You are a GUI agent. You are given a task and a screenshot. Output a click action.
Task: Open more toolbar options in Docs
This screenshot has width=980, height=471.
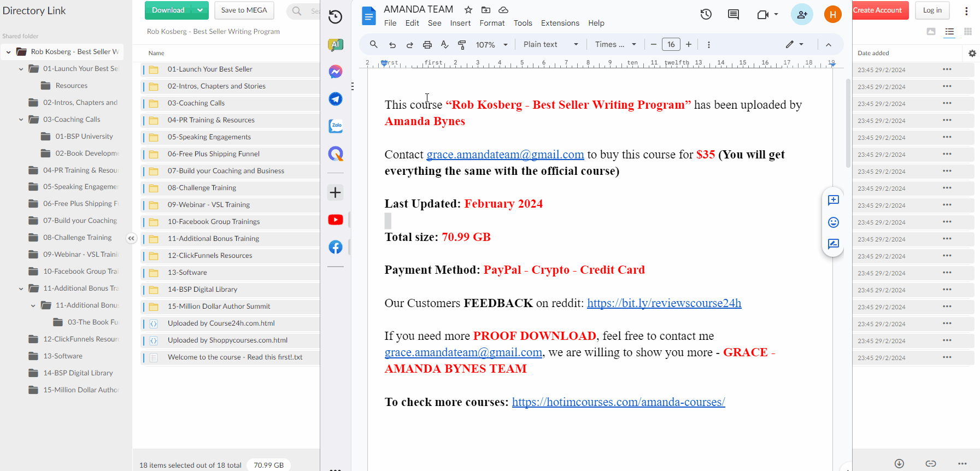(709, 45)
